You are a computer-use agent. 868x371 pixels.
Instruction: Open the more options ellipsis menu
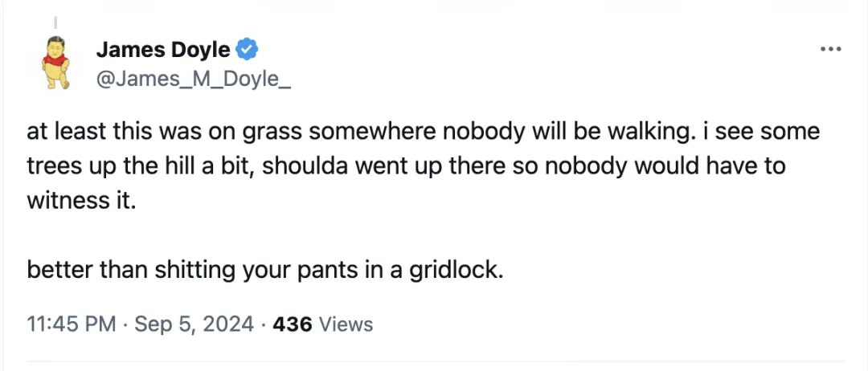[x=829, y=50]
